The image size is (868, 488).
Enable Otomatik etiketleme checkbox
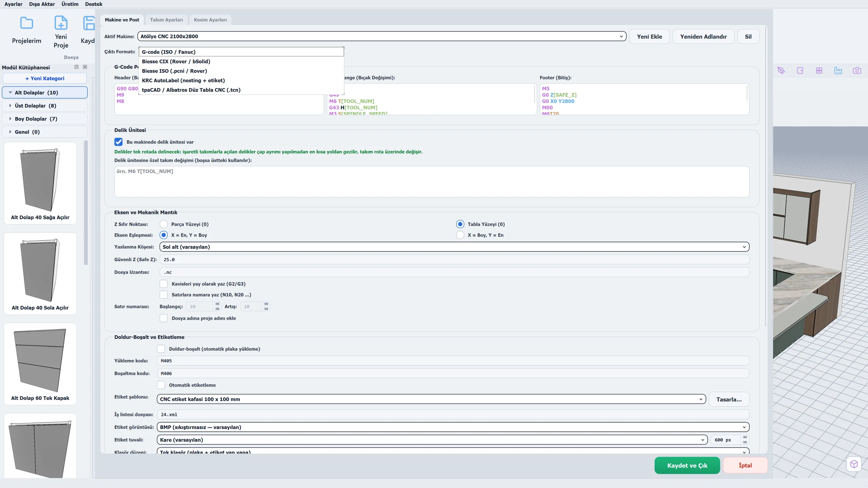pos(161,385)
